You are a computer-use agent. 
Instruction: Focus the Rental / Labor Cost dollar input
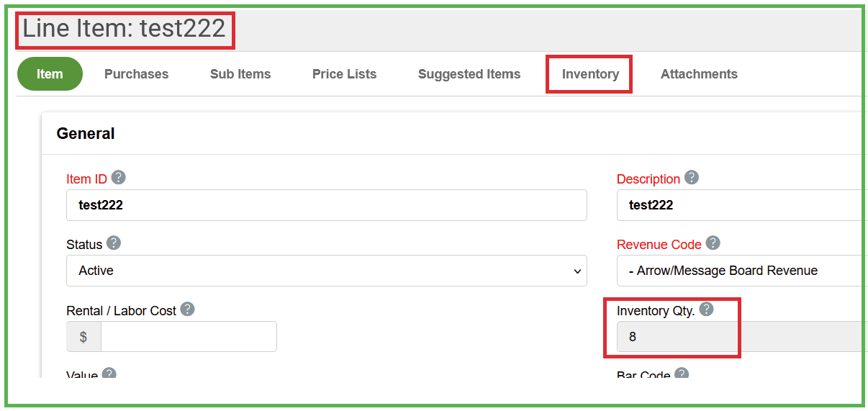(189, 337)
